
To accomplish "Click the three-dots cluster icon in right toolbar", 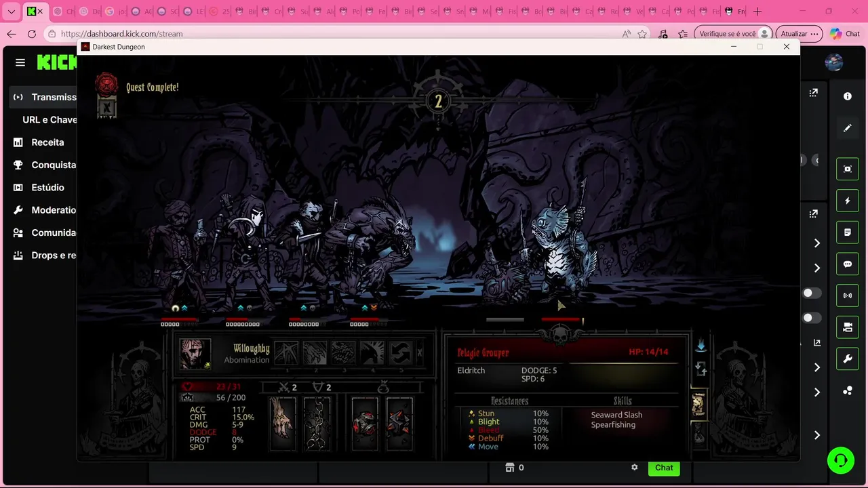I will point(848,390).
